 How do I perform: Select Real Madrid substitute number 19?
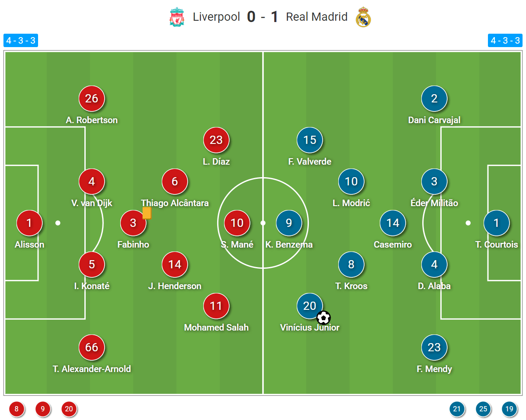click(x=509, y=408)
